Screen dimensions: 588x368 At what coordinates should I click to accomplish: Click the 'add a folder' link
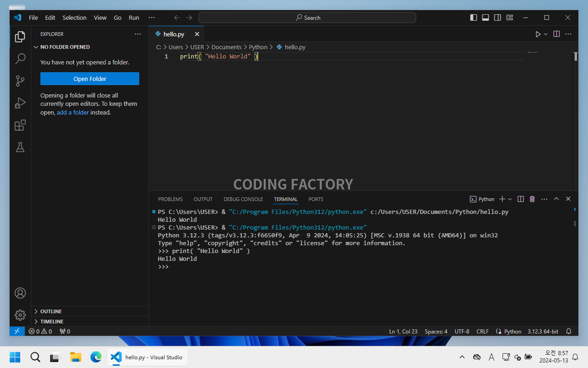(73, 112)
